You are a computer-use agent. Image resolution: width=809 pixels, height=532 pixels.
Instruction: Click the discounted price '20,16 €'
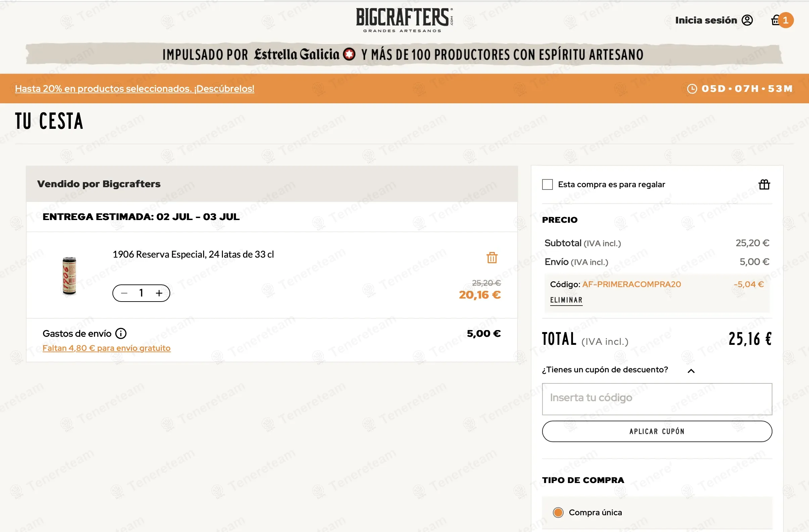(480, 295)
